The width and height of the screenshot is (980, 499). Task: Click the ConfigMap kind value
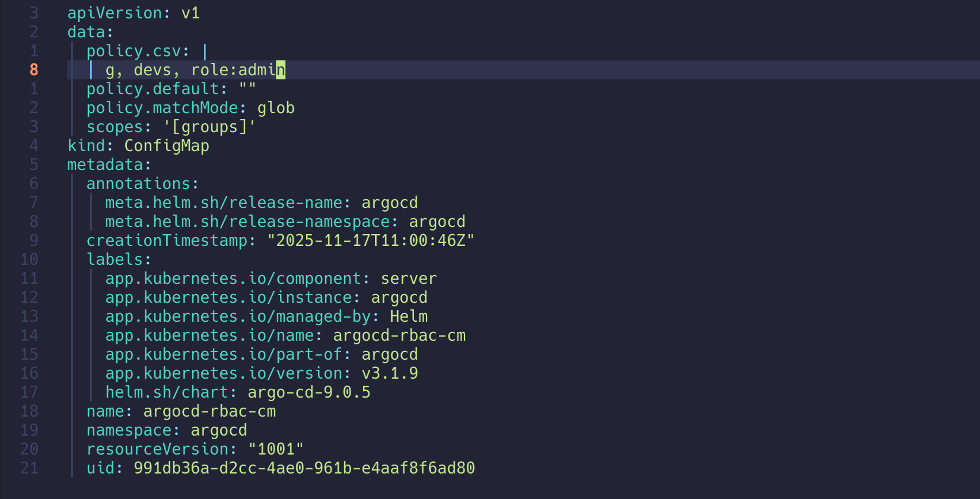167,146
